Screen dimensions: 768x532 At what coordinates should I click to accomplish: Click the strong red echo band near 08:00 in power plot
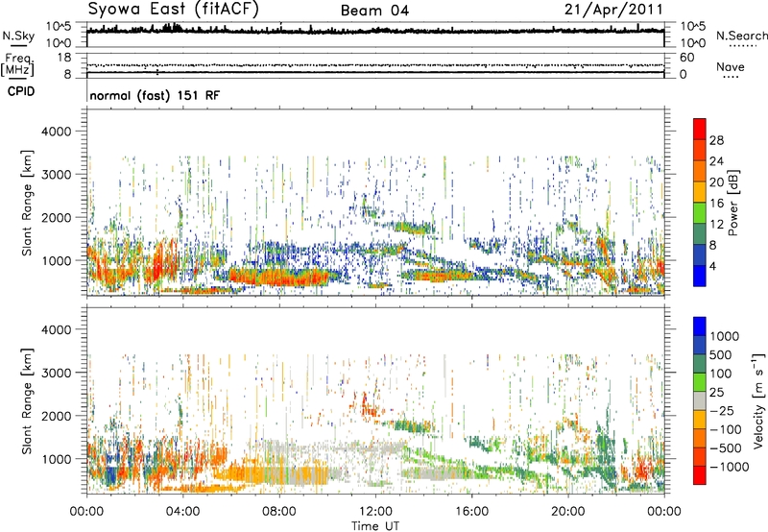point(279,278)
